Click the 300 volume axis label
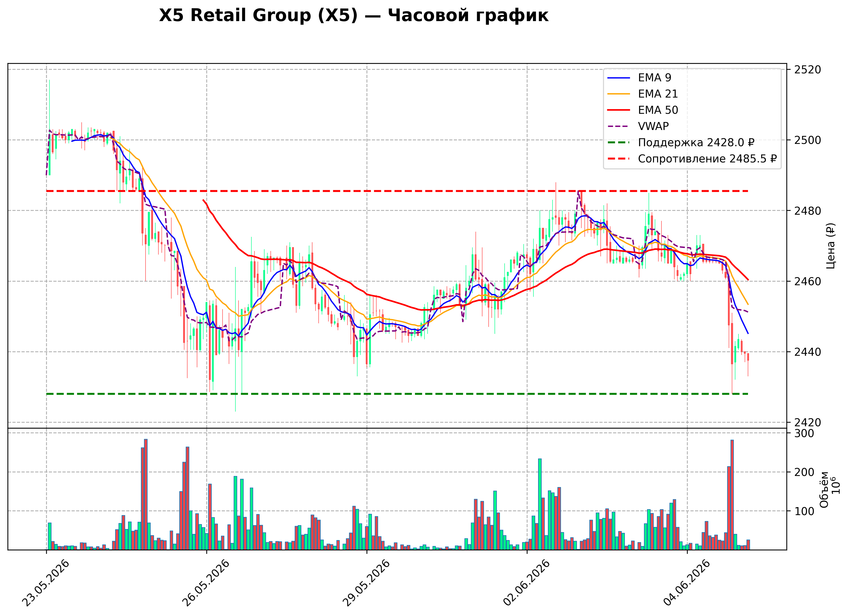 click(x=804, y=433)
